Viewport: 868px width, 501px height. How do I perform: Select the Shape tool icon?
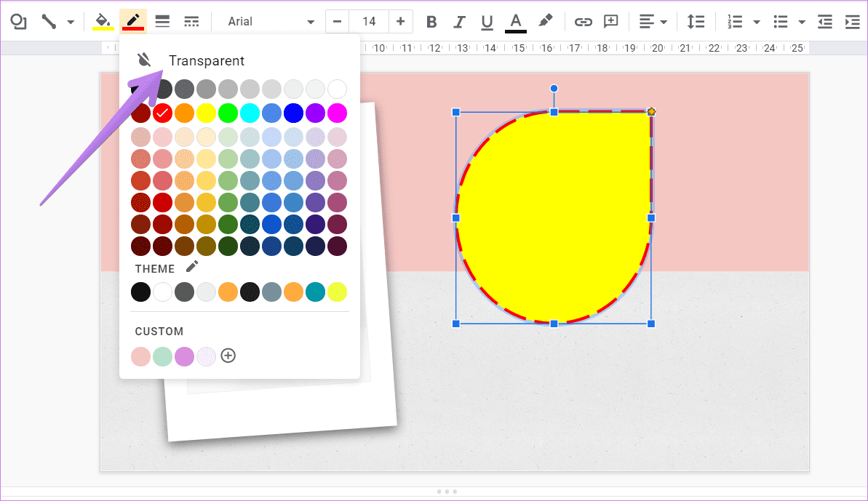click(18, 22)
